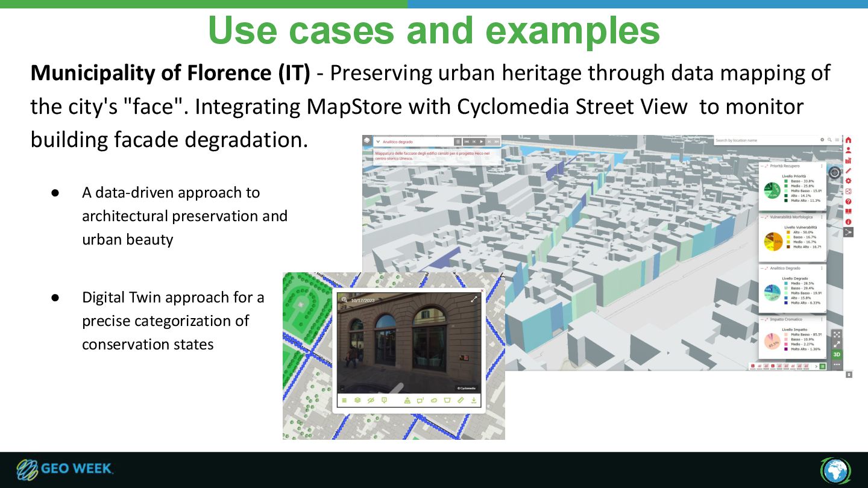Click the Analitico Degrado pie chart

point(772,293)
